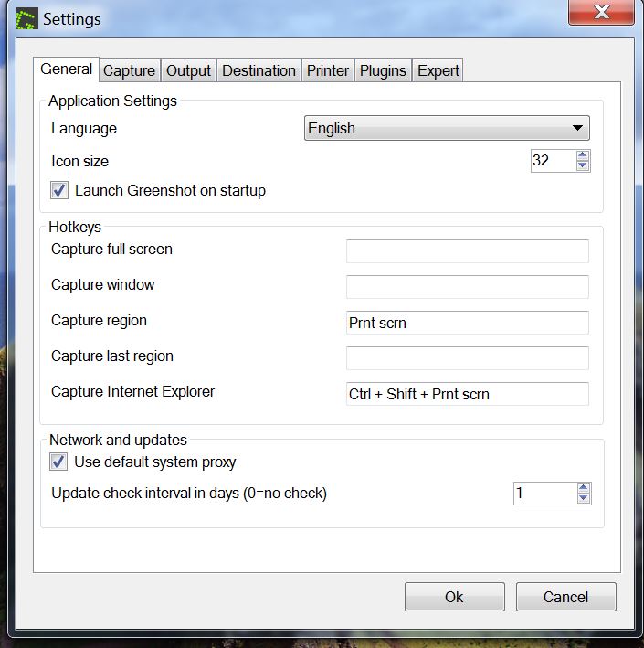Select the Capture Internet Explorer hotkey field

point(467,394)
